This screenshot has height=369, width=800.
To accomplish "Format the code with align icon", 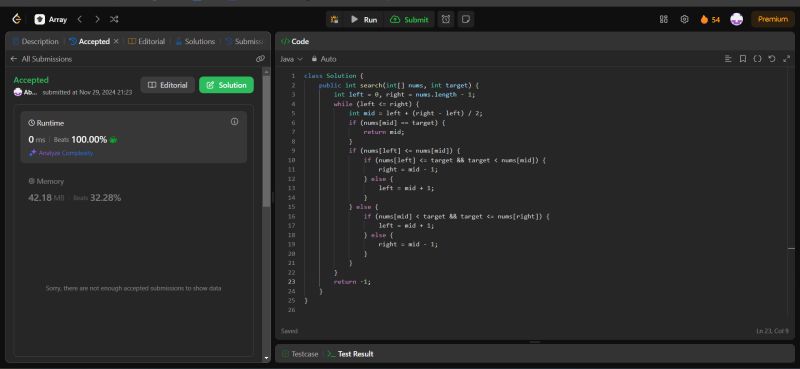I will [728, 59].
